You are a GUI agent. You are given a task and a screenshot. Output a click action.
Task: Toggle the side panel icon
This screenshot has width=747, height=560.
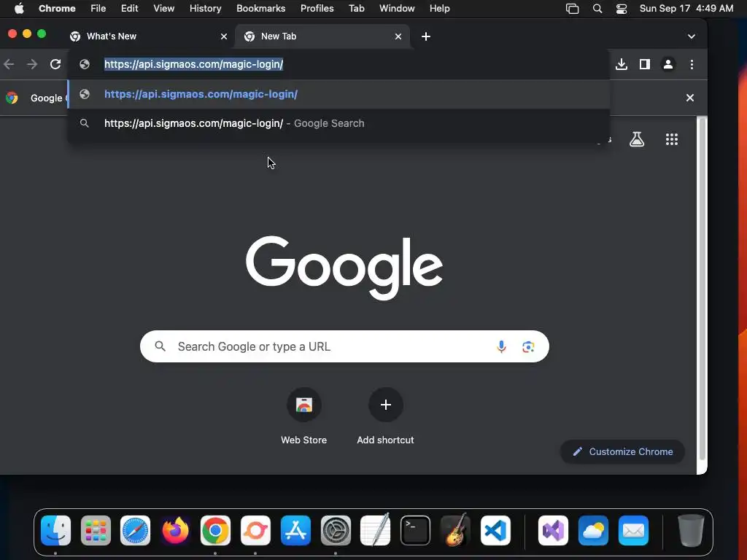(645, 64)
